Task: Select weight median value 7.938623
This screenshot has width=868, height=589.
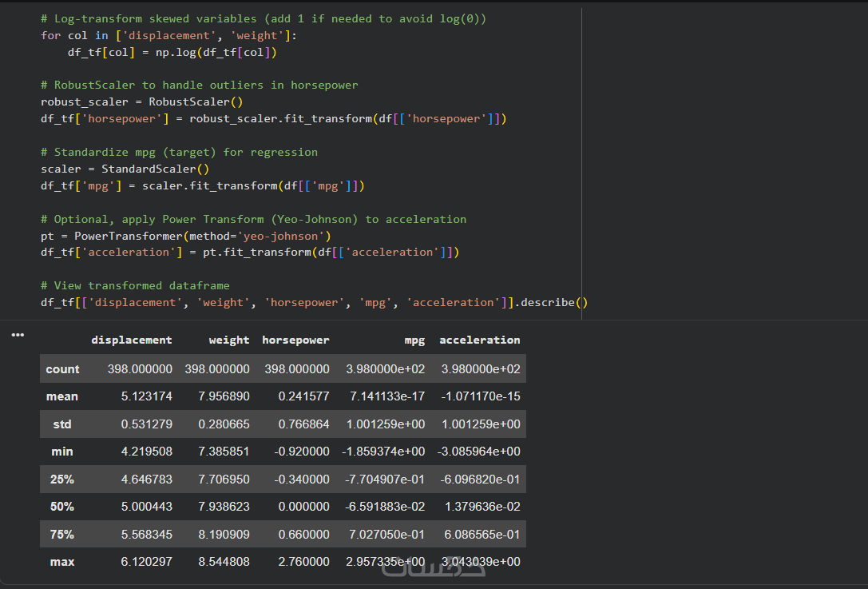Action: coord(224,507)
